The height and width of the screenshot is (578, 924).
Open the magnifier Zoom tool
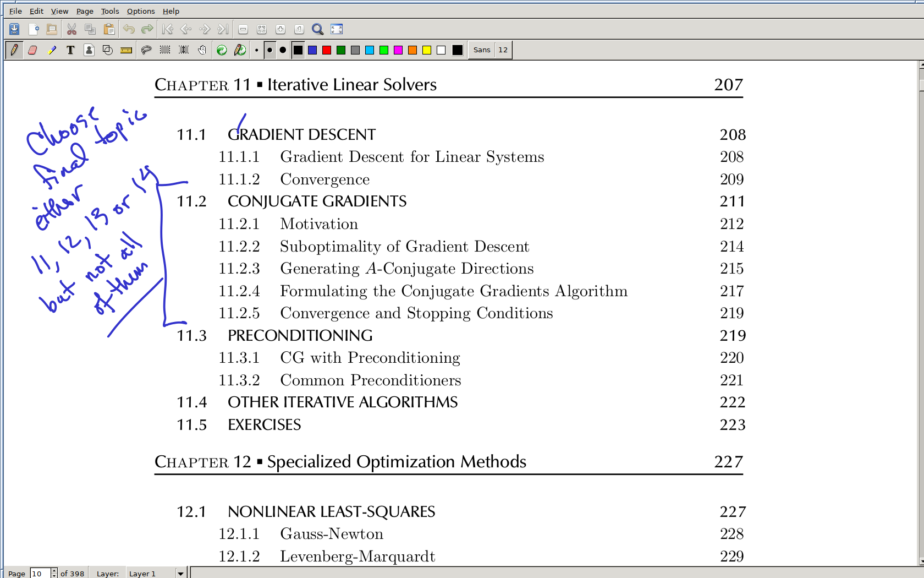coord(317,29)
